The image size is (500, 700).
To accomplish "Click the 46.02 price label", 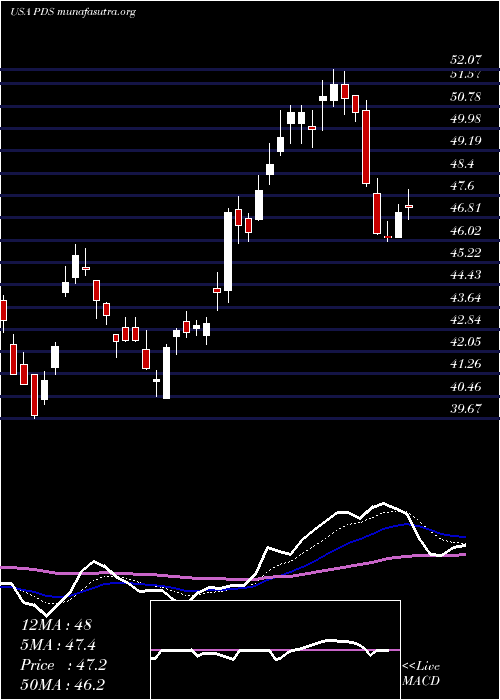I will [466, 230].
